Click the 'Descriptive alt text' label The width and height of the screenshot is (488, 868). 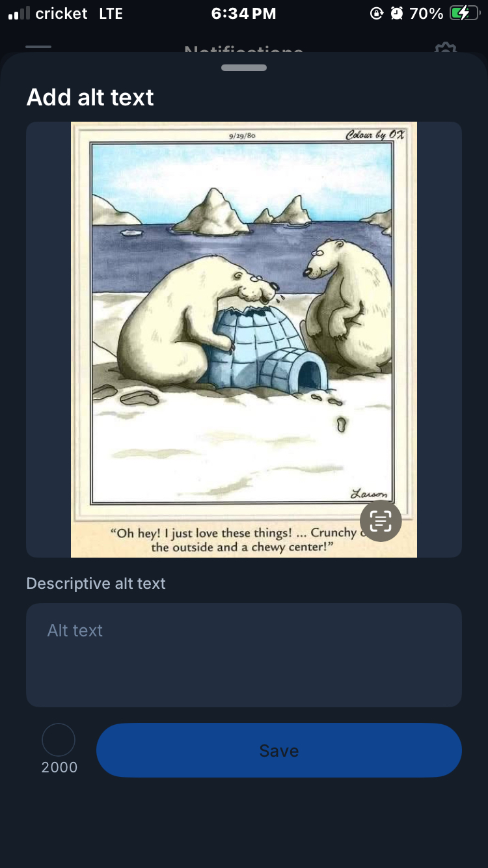point(96,583)
